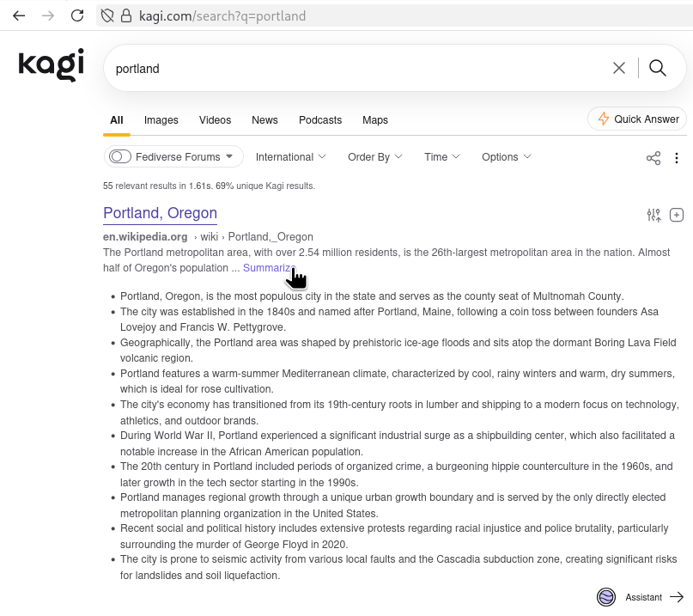Open the Portland, Oregon result link
Viewport: 693px width, 616px height.
tap(160, 213)
